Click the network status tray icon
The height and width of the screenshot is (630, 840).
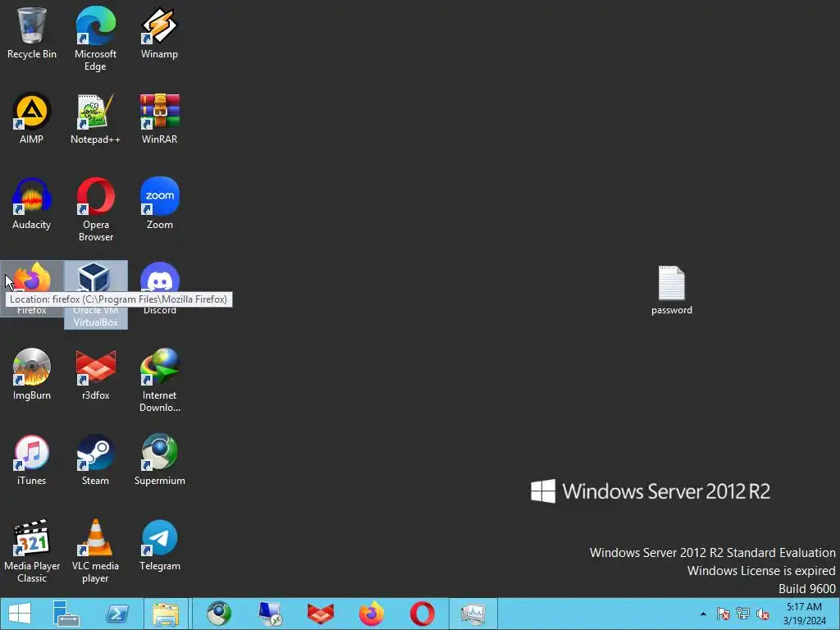click(743, 614)
